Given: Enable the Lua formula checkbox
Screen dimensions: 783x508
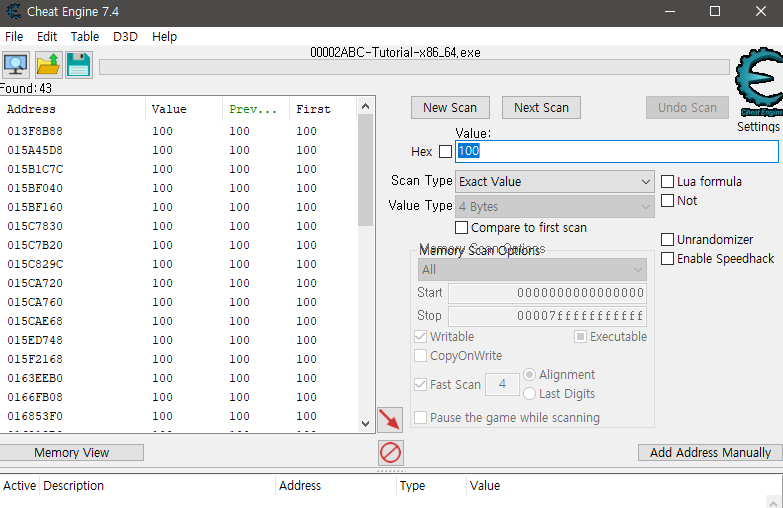Looking at the screenshot, I should point(668,181).
